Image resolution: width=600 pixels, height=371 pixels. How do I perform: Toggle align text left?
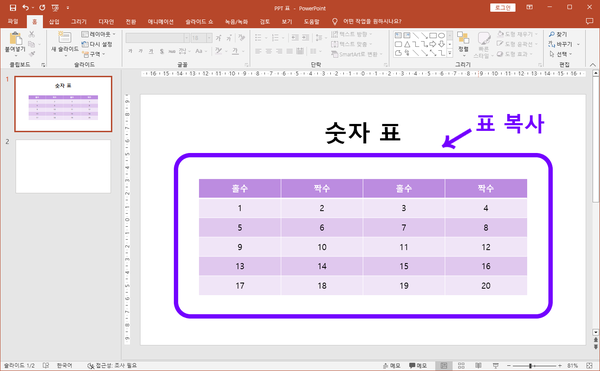tap(258, 51)
